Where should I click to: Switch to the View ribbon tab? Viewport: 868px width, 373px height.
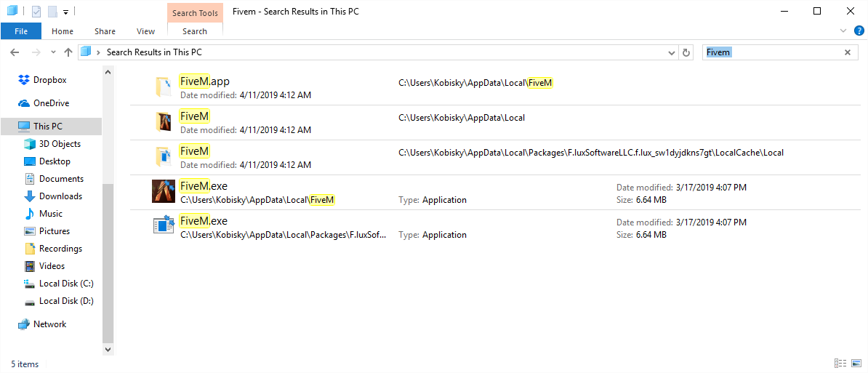tap(145, 31)
